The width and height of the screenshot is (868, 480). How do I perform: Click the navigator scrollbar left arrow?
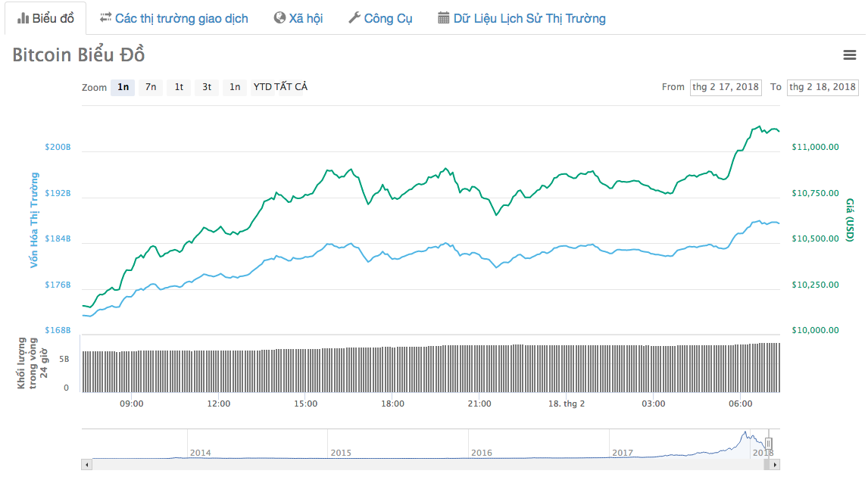coord(86,465)
